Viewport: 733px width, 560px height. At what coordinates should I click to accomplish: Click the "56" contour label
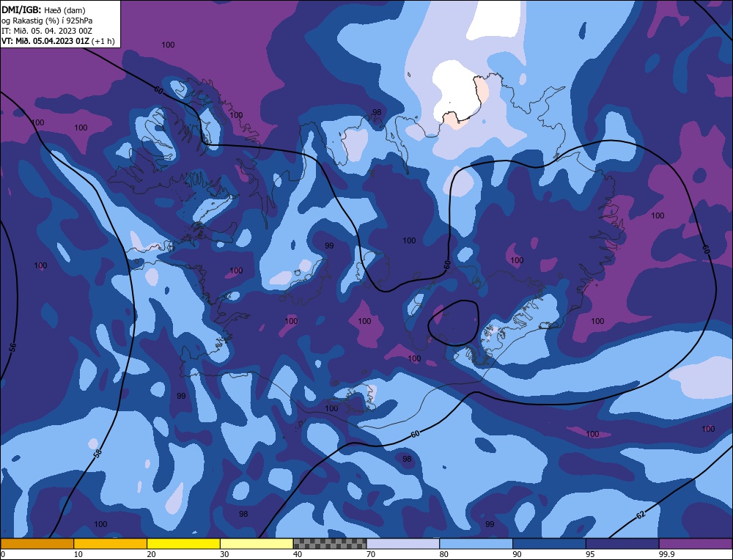[13, 347]
